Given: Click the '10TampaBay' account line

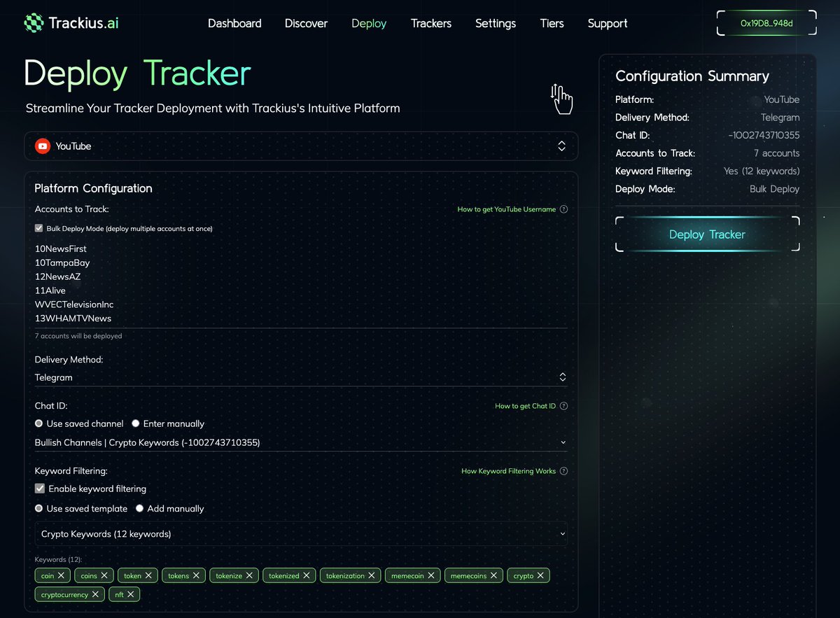Looking at the screenshot, I should (62, 262).
